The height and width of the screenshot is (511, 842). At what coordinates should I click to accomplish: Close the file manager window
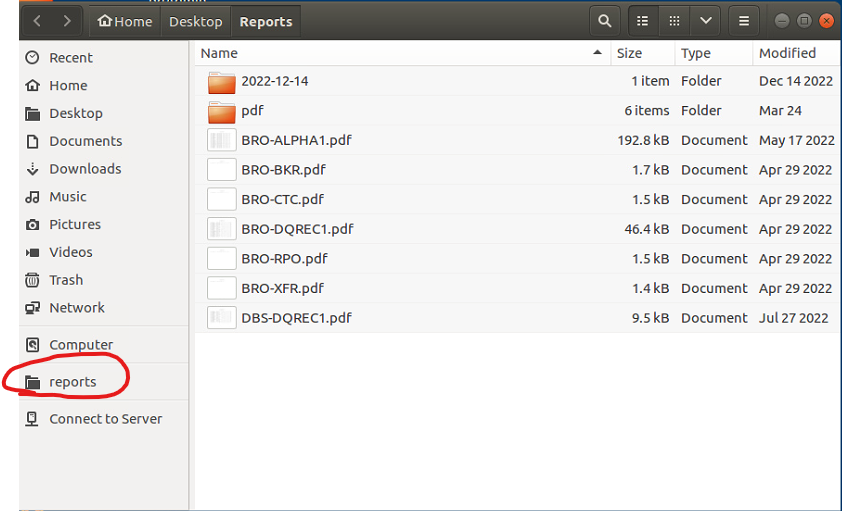pos(826,21)
